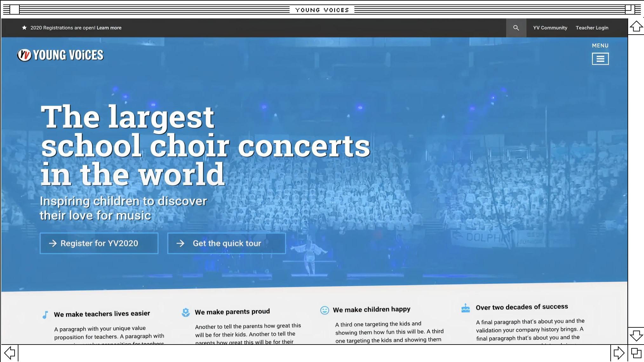The width and height of the screenshot is (644, 362).
Task: Click the hamburger MENU icon
Action: point(600,58)
